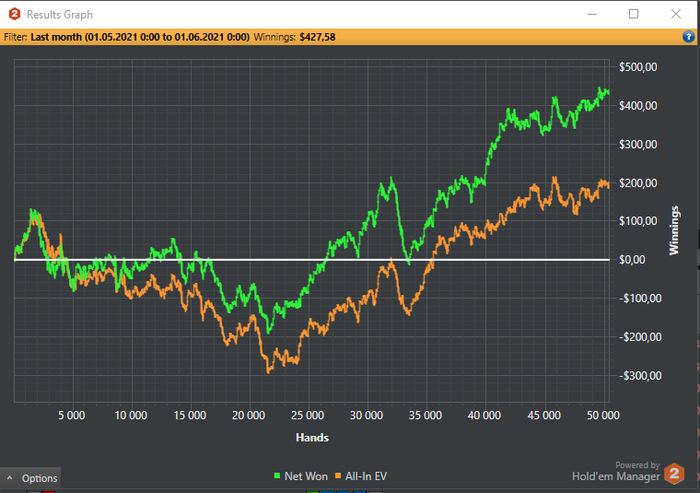The image size is (700, 493).
Task: Click the Powered by Hold'em Manager text
Action: click(x=616, y=472)
